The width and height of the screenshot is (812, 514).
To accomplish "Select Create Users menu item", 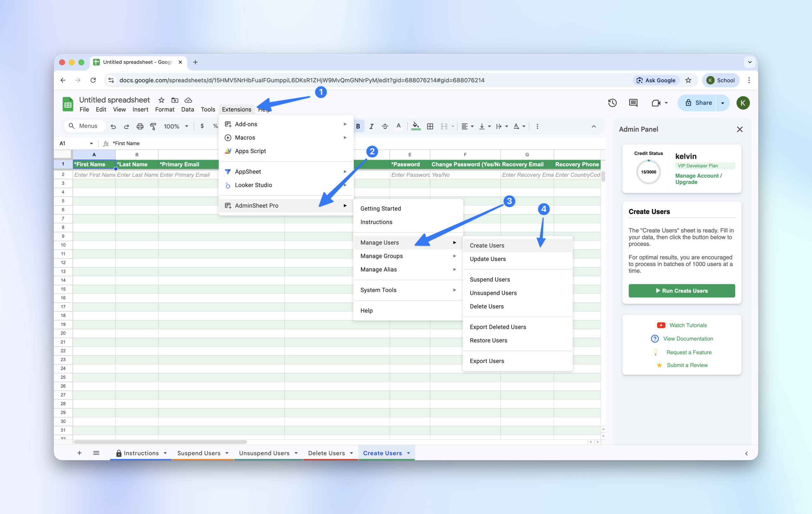I will click(x=487, y=245).
